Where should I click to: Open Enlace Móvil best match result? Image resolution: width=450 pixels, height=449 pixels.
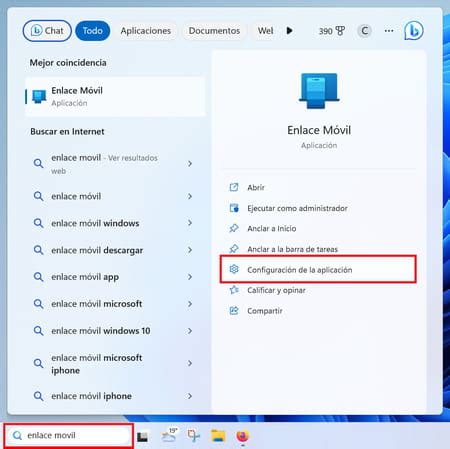pos(115,97)
